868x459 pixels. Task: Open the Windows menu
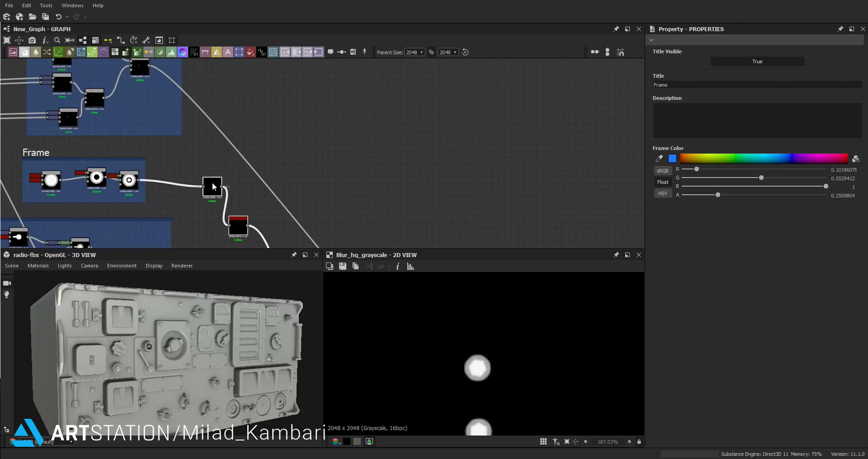click(72, 5)
